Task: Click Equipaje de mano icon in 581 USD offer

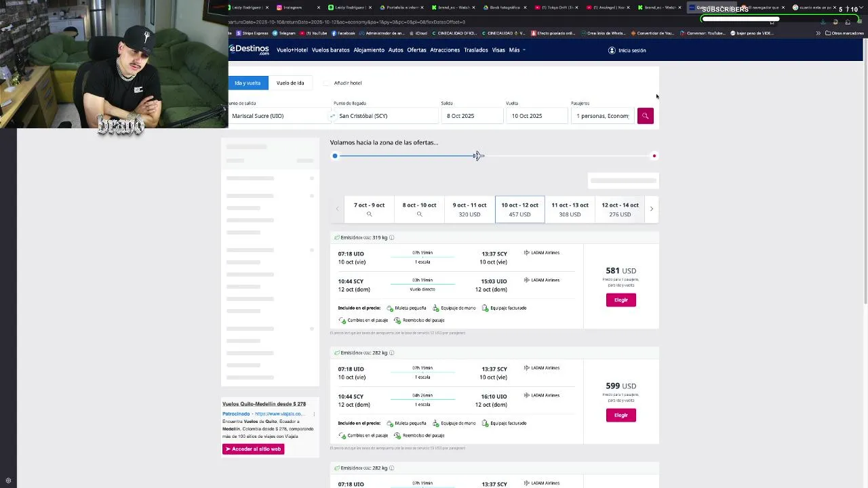Action: [x=436, y=308]
